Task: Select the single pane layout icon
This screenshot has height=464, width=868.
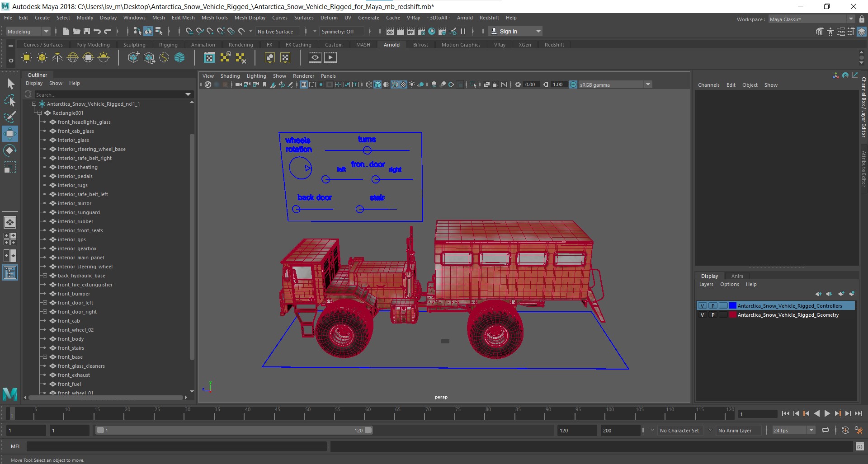Action: click(9, 222)
